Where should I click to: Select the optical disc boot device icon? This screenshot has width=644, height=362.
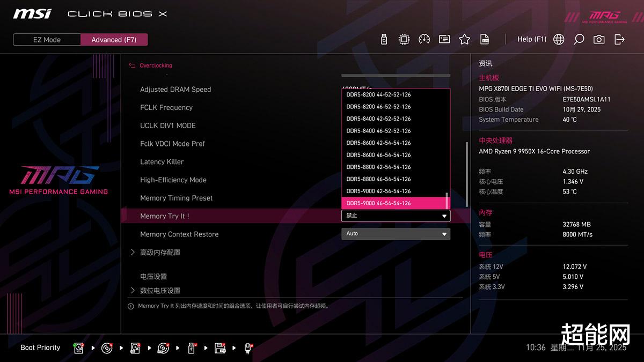click(x=107, y=348)
